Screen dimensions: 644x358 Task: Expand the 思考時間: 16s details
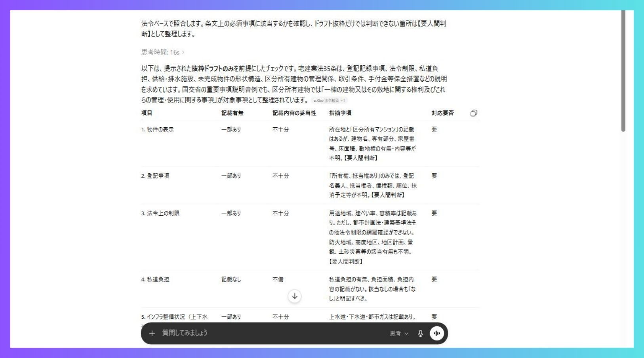(162, 52)
